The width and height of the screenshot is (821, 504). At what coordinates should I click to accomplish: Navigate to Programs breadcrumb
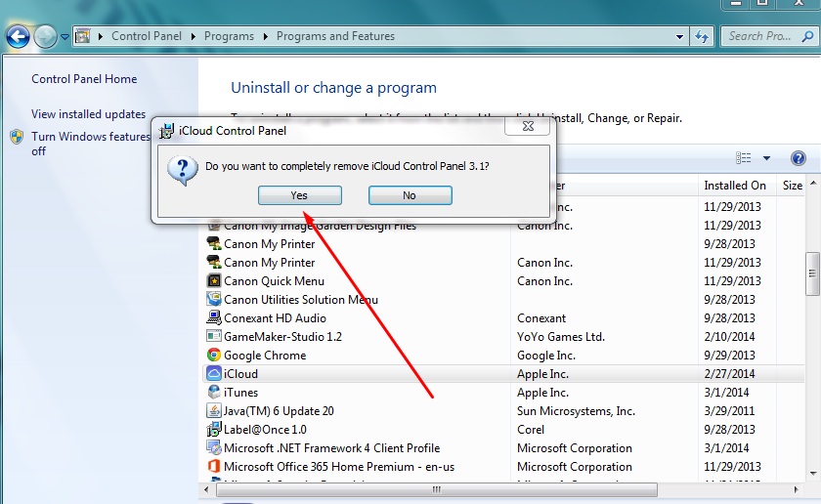[x=229, y=36]
